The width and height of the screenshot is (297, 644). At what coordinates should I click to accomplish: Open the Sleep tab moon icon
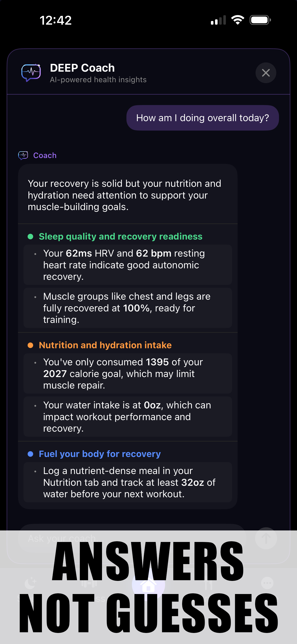(x=30, y=583)
